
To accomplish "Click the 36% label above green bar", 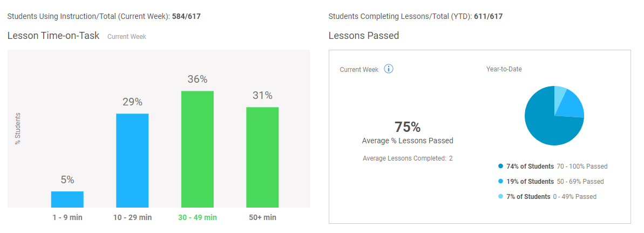I will click(x=198, y=79).
